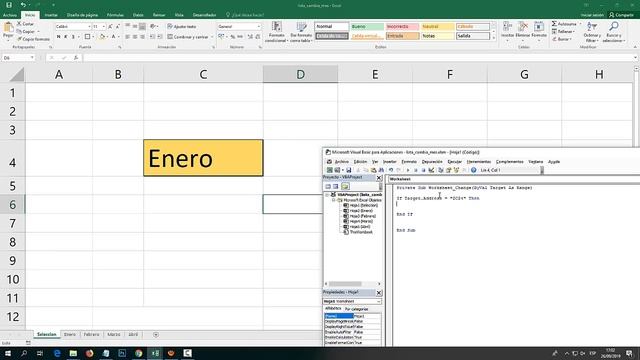Click the fill color bucket icon

coord(102,37)
